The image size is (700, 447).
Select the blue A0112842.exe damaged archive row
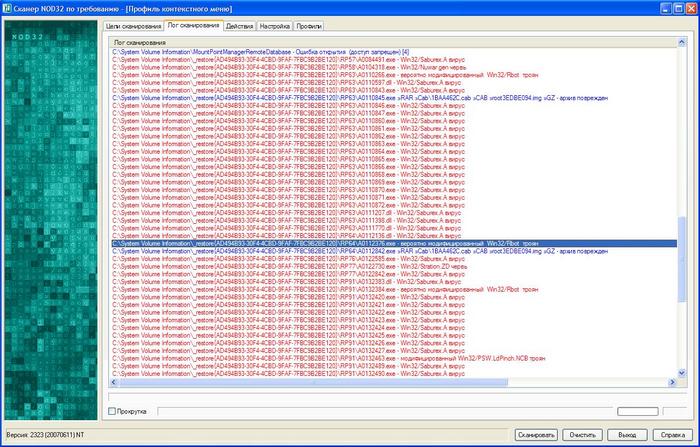[394, 251]
